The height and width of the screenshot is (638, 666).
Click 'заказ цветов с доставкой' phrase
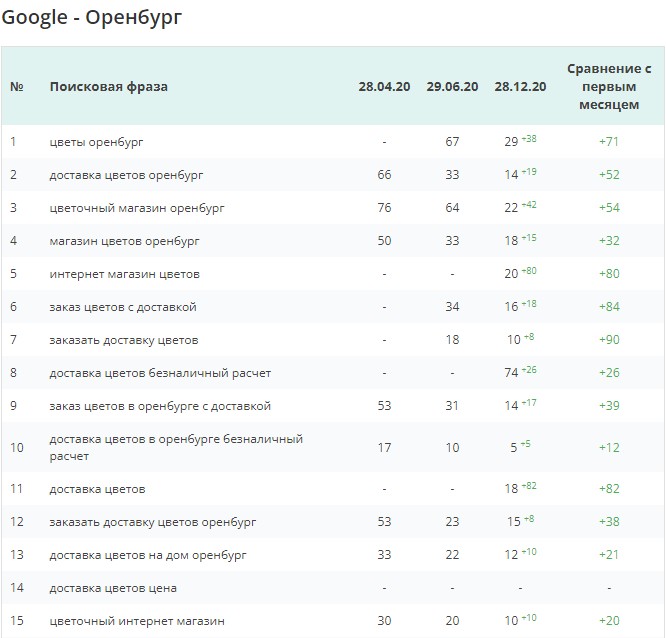(123, 307)
